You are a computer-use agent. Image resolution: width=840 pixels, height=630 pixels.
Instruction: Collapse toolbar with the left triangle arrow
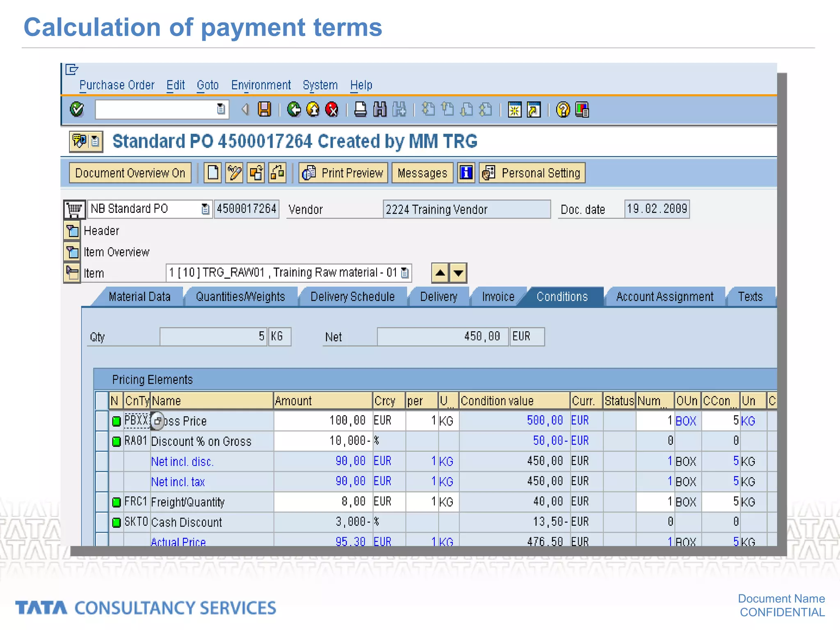click(245, 110)
